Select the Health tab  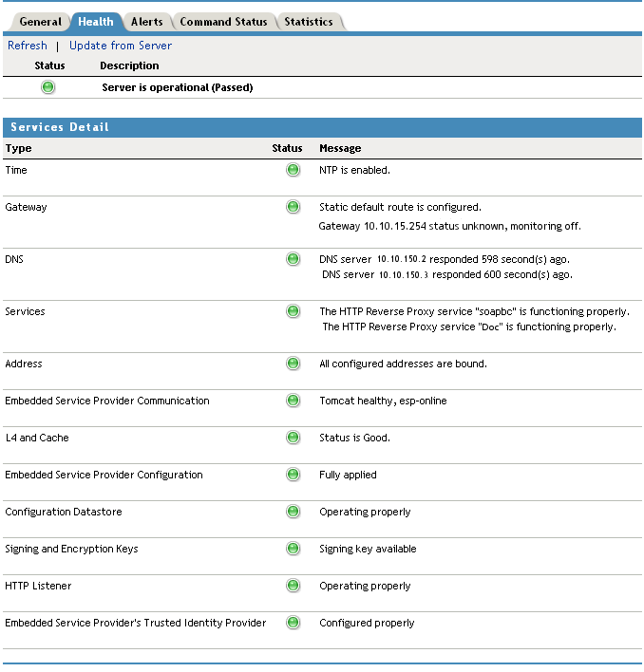click(96, 22)
